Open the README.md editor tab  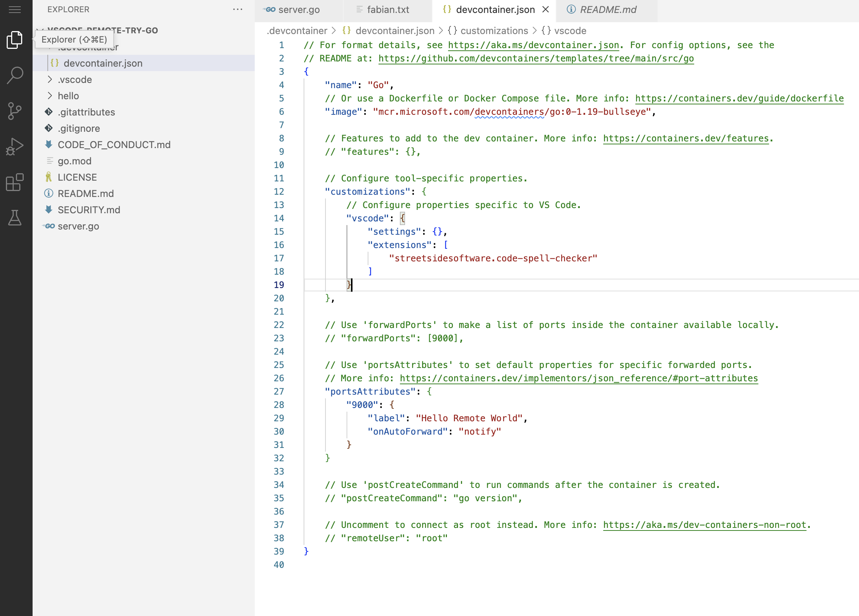[608, 10]
